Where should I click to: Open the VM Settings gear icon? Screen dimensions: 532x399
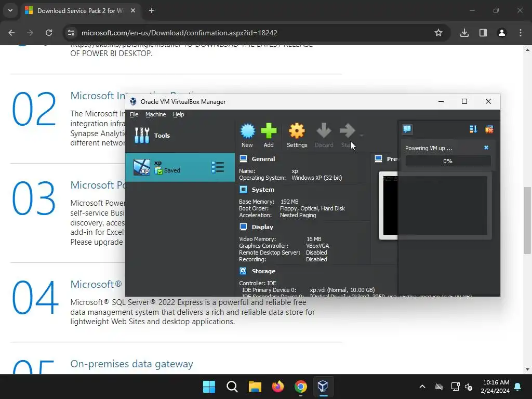297,135
